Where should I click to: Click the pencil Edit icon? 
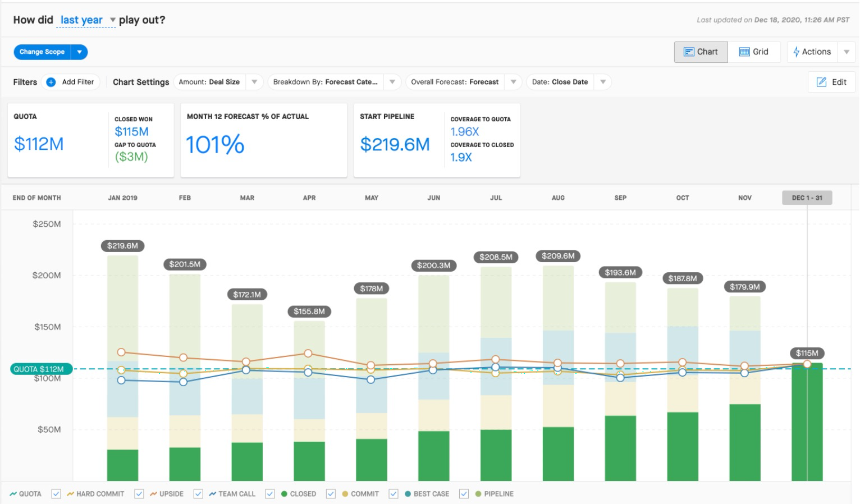821,82
